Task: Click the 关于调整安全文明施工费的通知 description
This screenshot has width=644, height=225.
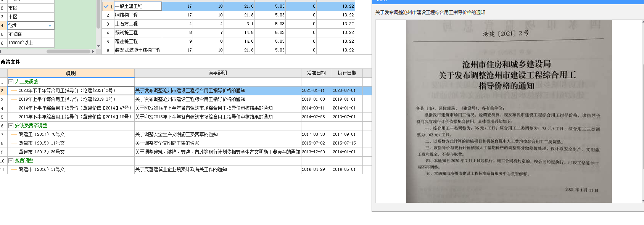Action: pos(167,143)
